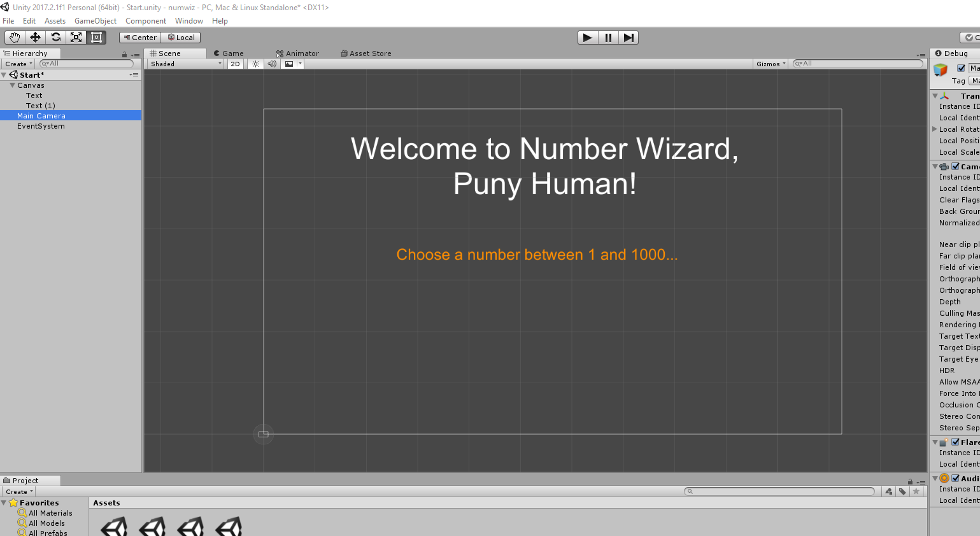Toggle pivot mode Center button
The width and height of the screenshot is (980, 536).
click(140, 38)
